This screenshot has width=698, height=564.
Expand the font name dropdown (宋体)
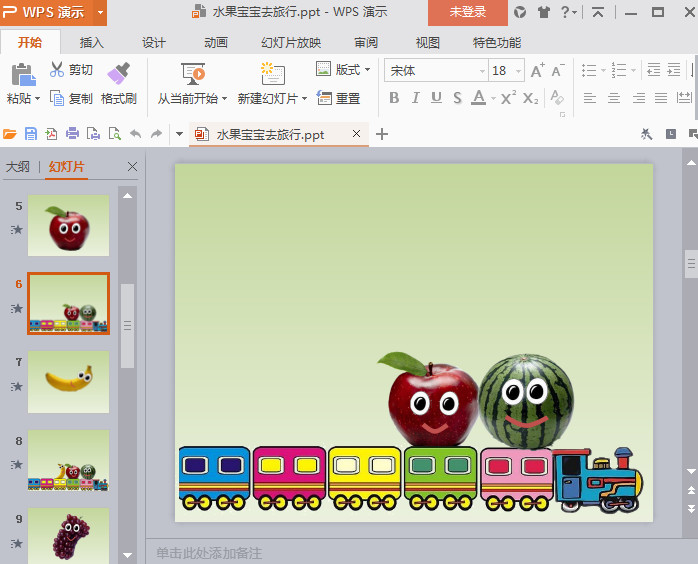coord(481,71)
